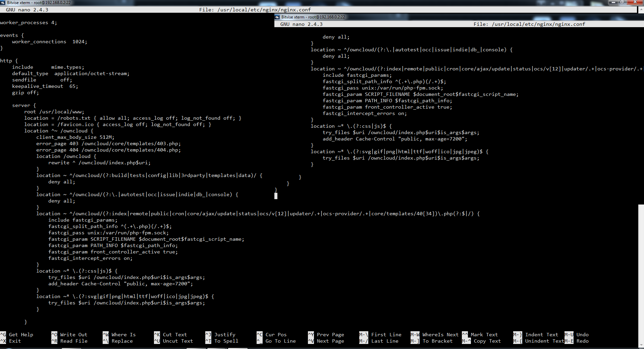The image size is (644, 349).
Task: Click the Go To Line shortcut
Action: (276, 341)
